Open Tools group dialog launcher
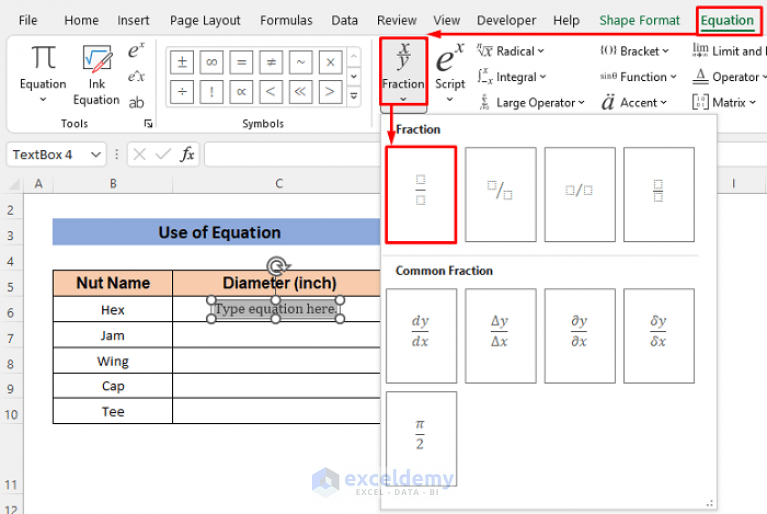 [148, 124]
